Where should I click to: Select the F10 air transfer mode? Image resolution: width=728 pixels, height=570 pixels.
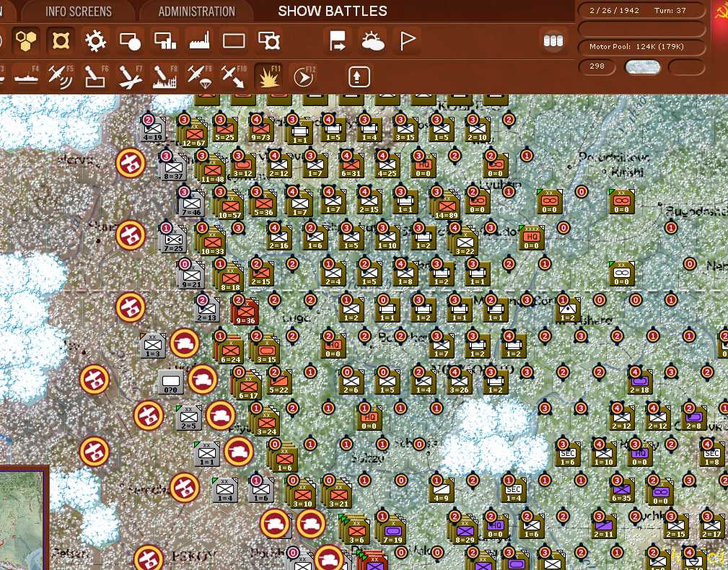click(x=234, y=76)
